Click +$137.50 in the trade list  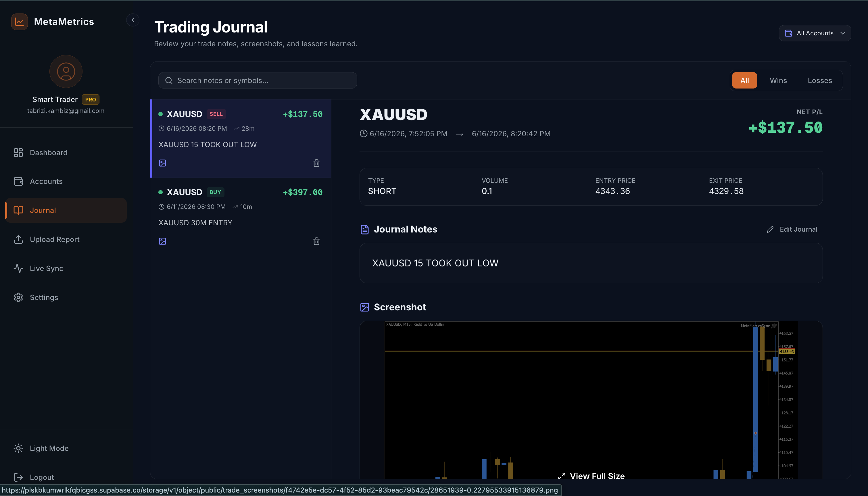[x=302, y=114]
